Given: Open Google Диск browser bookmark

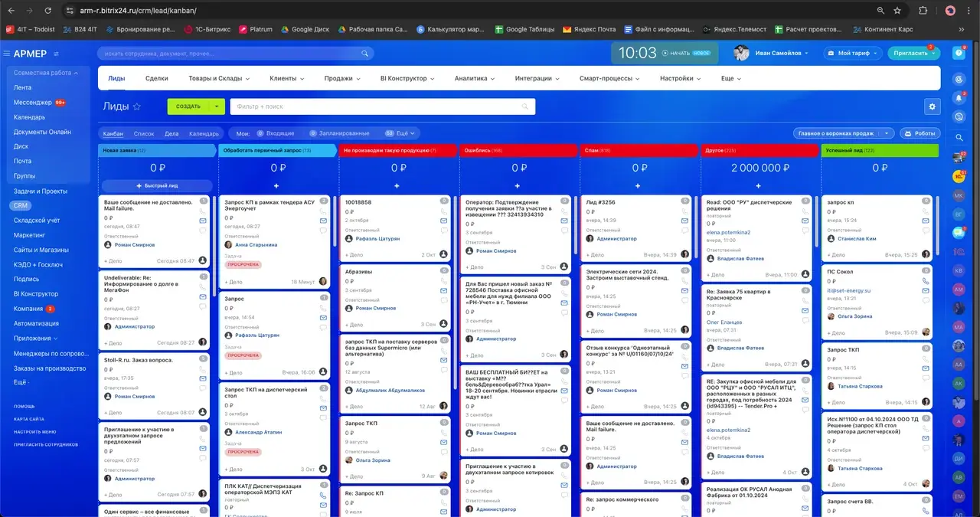Looking at the screenshot, I should [304, 30].
